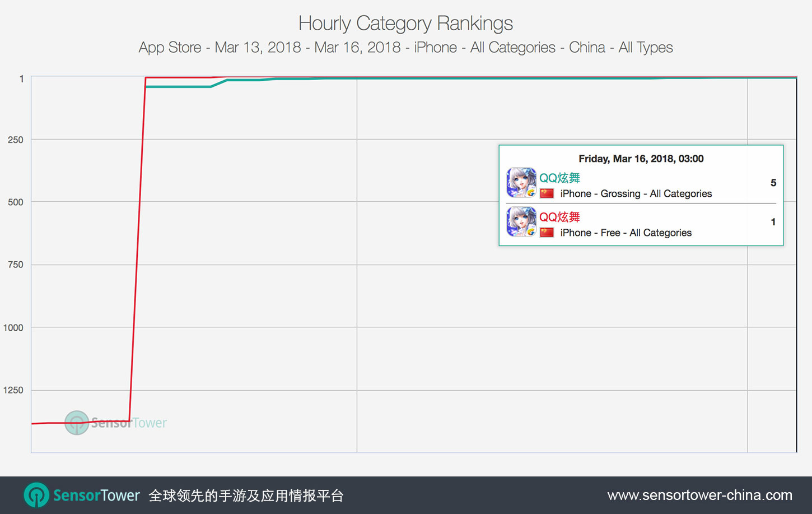Click the subtitle starting with App Store - Mar 13, 2018

(x=406, y=47)
